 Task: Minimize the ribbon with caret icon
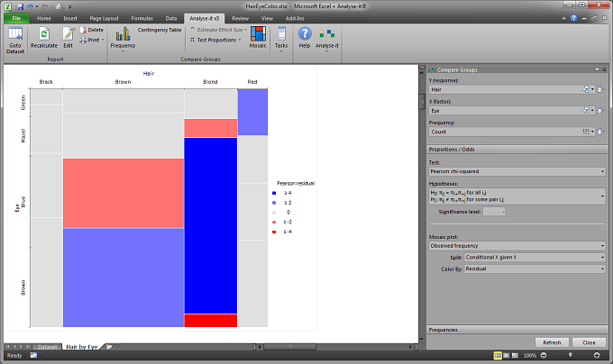(563, 18)
